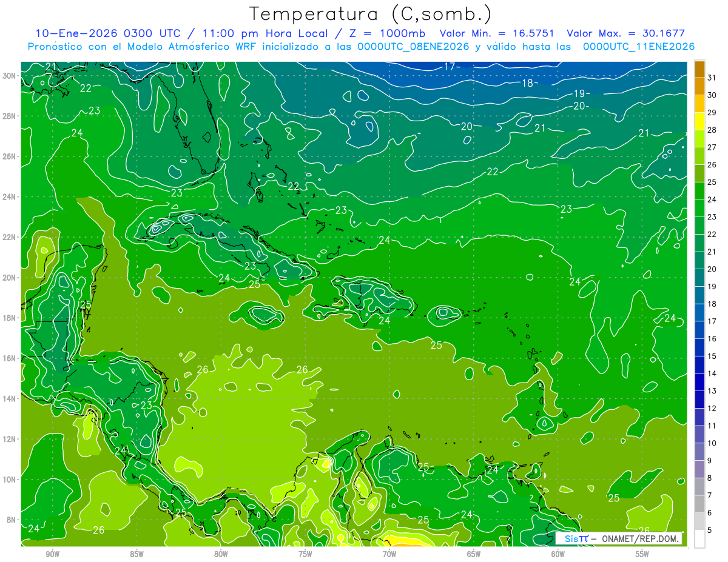Click the 14N latitude axis label
The width and height of the screenshot is (728, 562).
pos(9,398)
